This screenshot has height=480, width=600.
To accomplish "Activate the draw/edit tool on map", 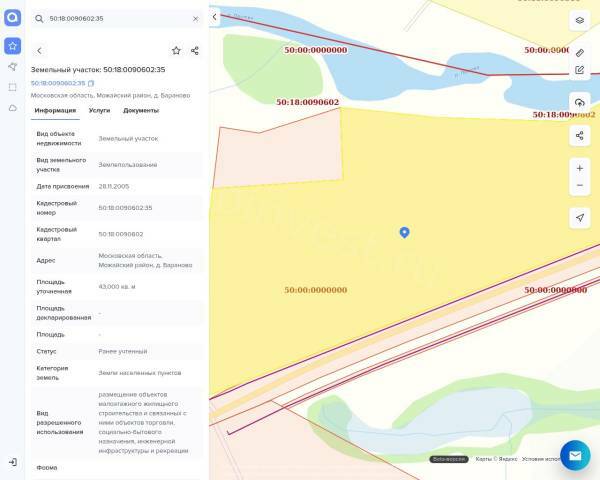I will (579, 70).
